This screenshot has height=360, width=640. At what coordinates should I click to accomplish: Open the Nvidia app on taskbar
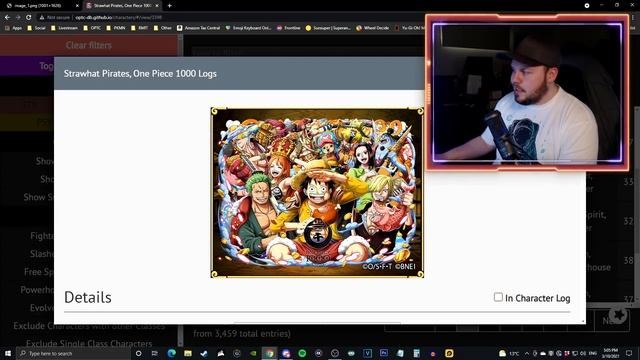tap(253, 353)
